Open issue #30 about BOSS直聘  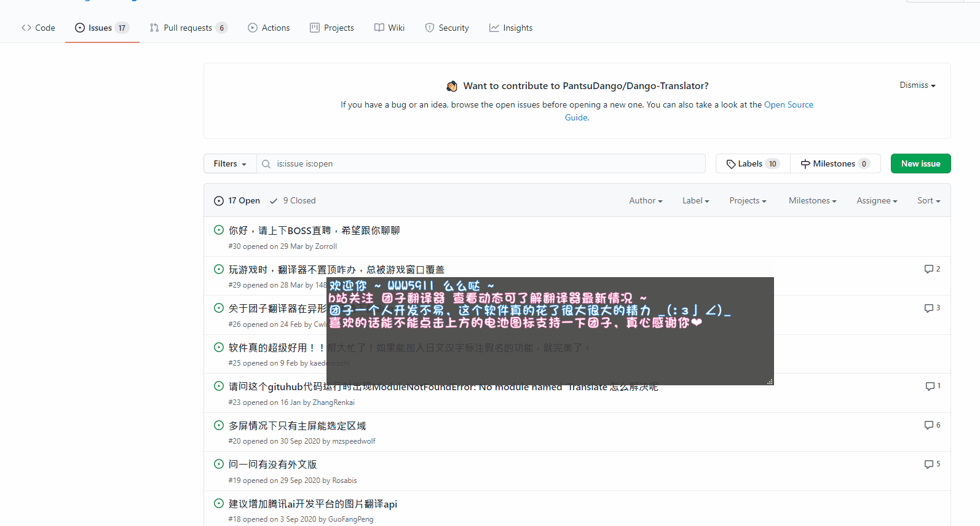[314, 230]
